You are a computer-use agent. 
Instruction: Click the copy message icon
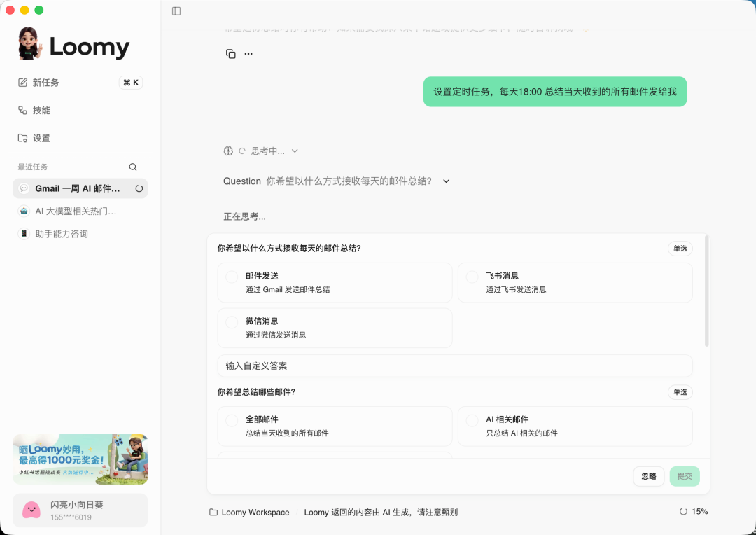coord(231,54)
